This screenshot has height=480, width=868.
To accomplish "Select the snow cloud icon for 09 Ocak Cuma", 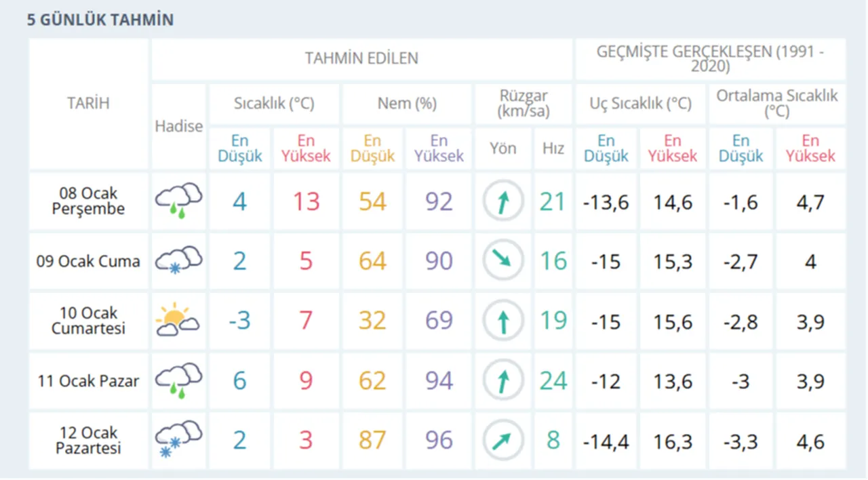I will tap(178, 260).
